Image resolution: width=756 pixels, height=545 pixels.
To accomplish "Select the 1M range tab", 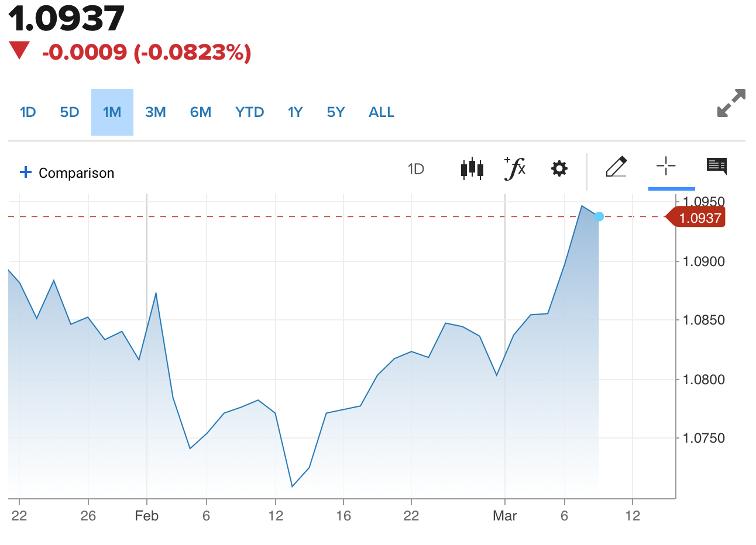I will coord(112,112).
